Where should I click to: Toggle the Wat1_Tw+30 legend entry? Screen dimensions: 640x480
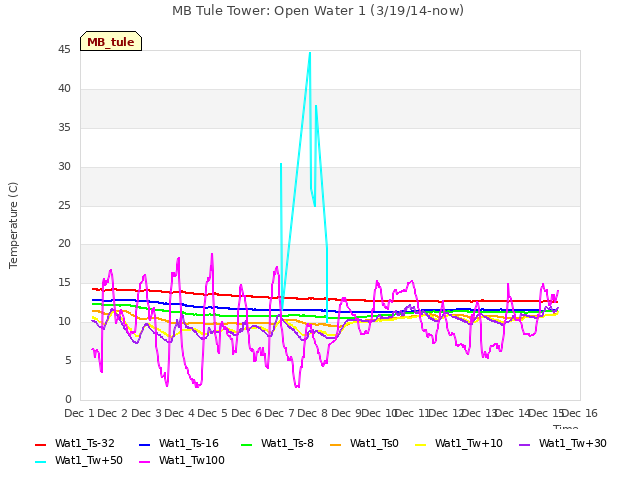coord(562,444)
